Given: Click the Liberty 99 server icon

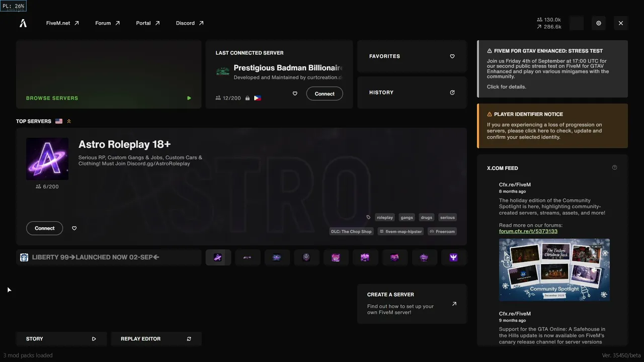Looking at the screenshot, I should [x=24, y=257].
